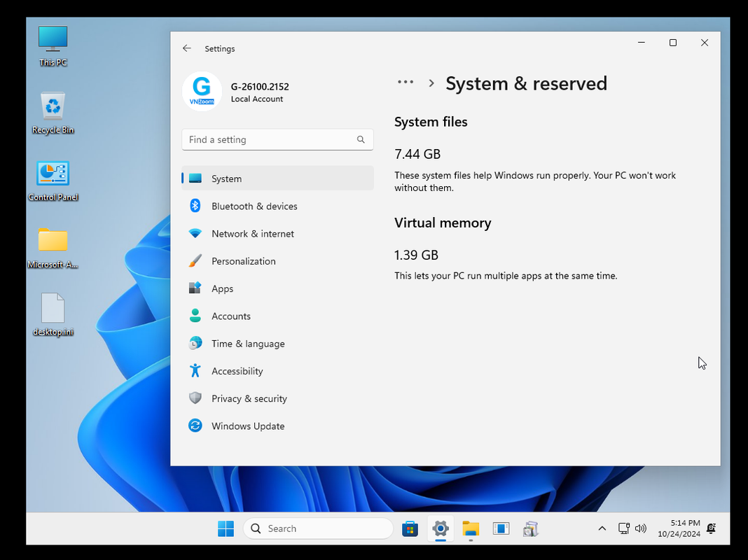This screenshot has height=560, width=748.
Task: Open Apps settings
Action: coord(277,288)
